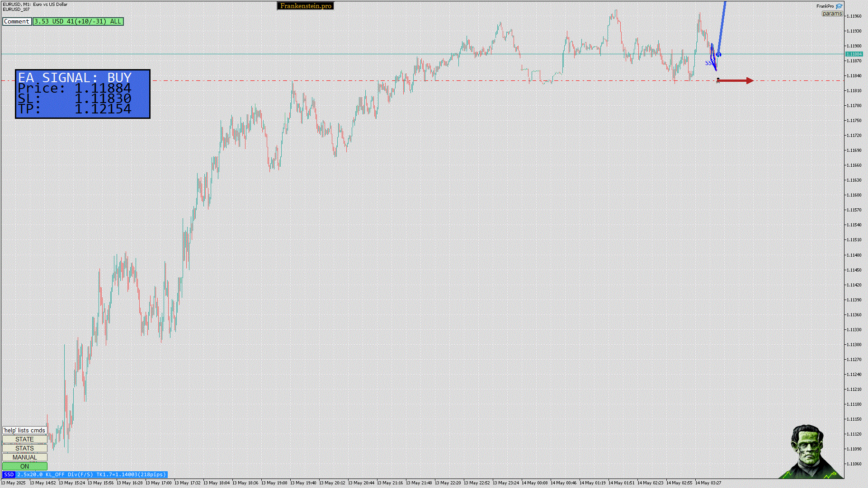Viewport: 868px width, 488px height.
Task: Toggle the green ON button
Action: 25,466
